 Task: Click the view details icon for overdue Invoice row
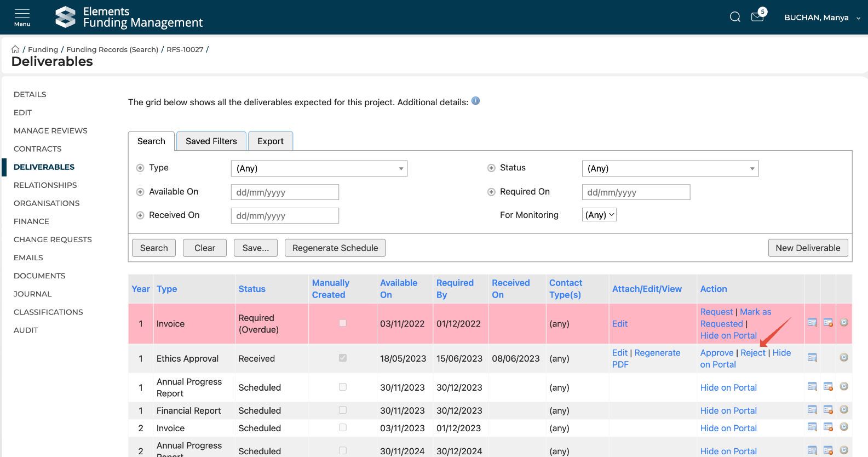point(812,323)
